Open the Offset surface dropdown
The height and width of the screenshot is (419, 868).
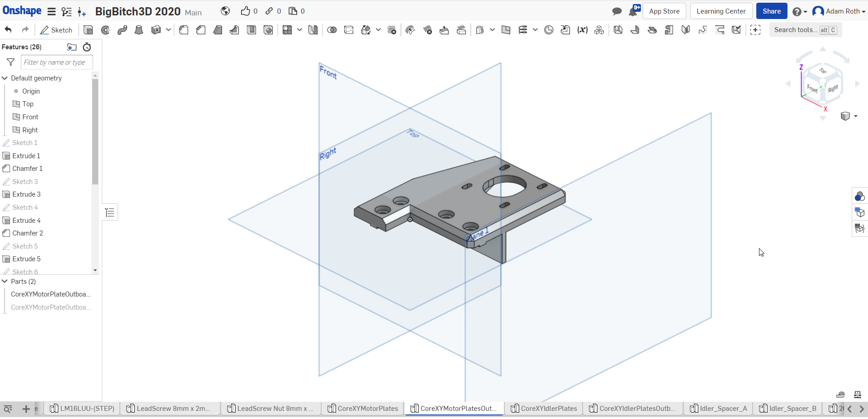click(492, 30)
